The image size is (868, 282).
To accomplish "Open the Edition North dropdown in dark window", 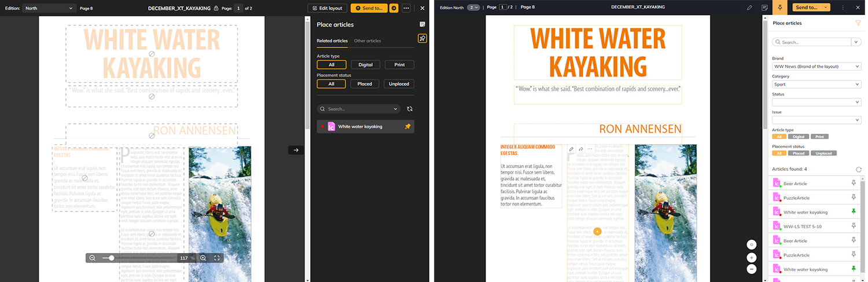I will [49, 8].
